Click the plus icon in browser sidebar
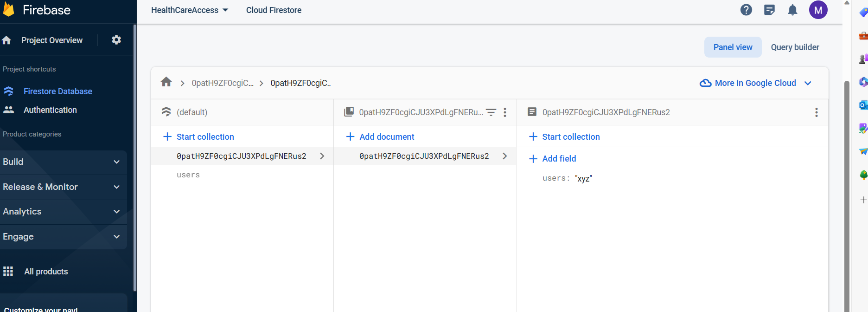 click(863, 200)
